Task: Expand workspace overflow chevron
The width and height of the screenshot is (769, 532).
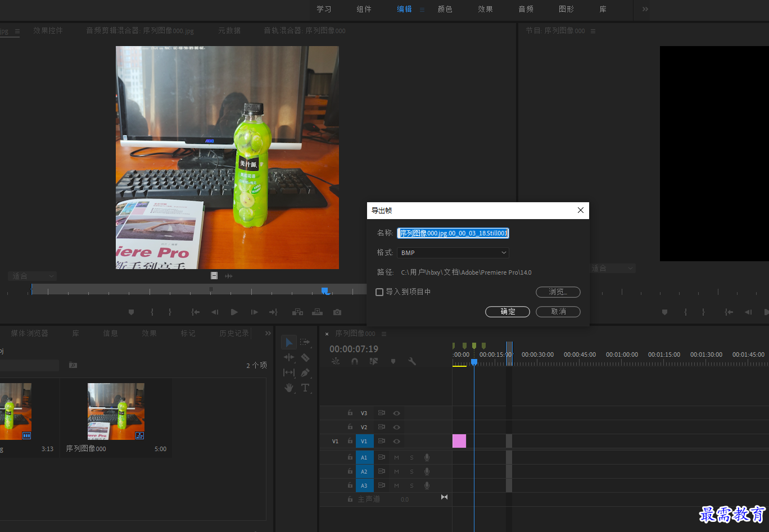Action: [x=645, y=9]
